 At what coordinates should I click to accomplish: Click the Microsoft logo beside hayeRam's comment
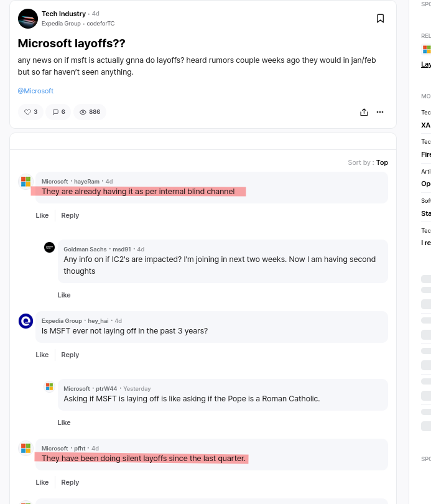coord(25,181)
